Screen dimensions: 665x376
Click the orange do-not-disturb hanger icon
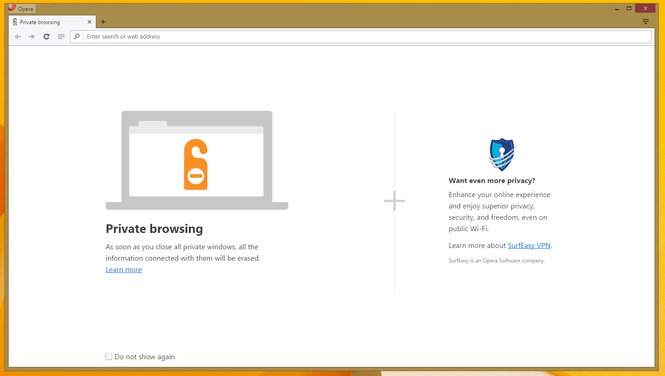[x=196, y=164]
